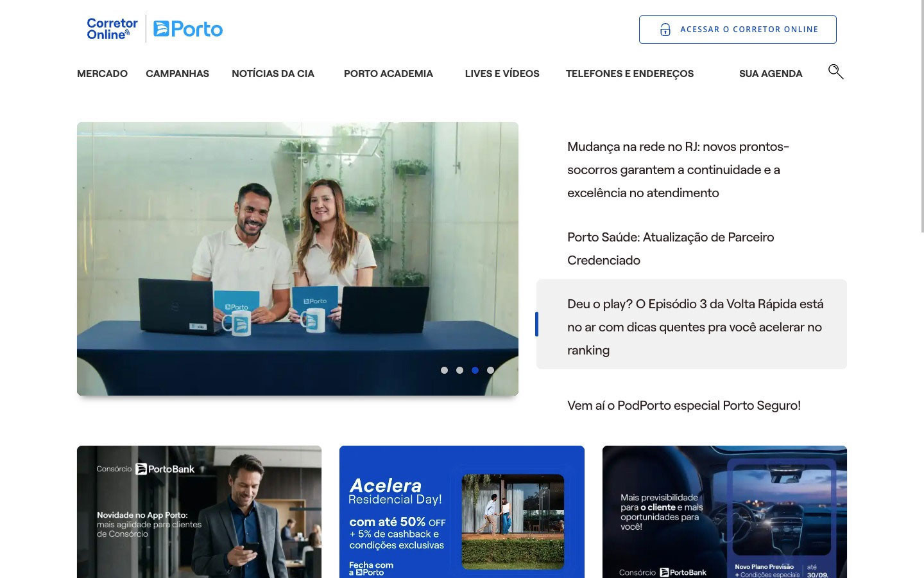Open the Acelera Residencial Day banner
This screenshot has height=578, width=924.
tap(462, 512)
